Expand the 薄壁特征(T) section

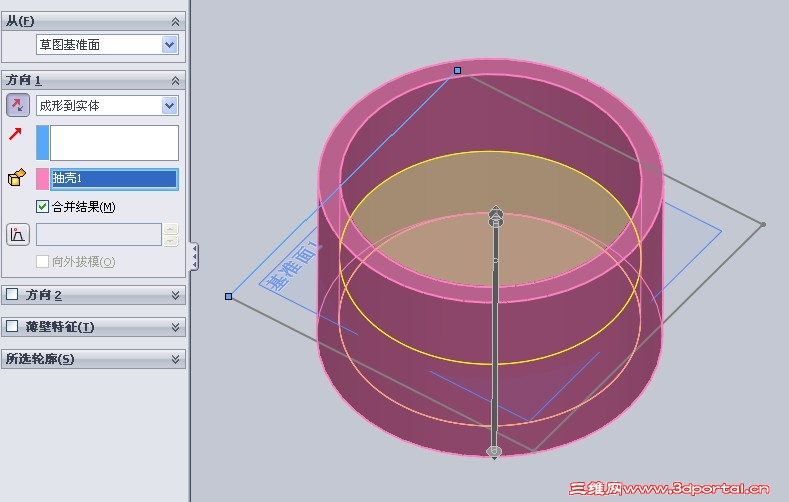[x=175, y=327]
